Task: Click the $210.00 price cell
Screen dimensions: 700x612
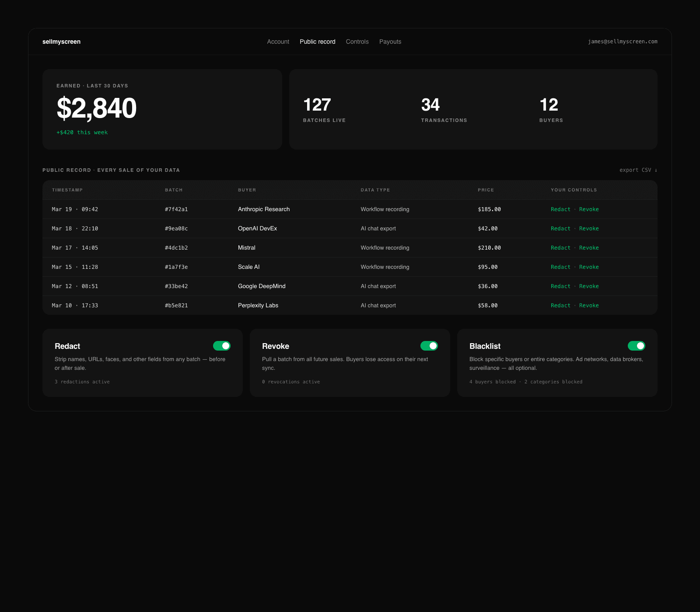Action: (x=490, y=248)
